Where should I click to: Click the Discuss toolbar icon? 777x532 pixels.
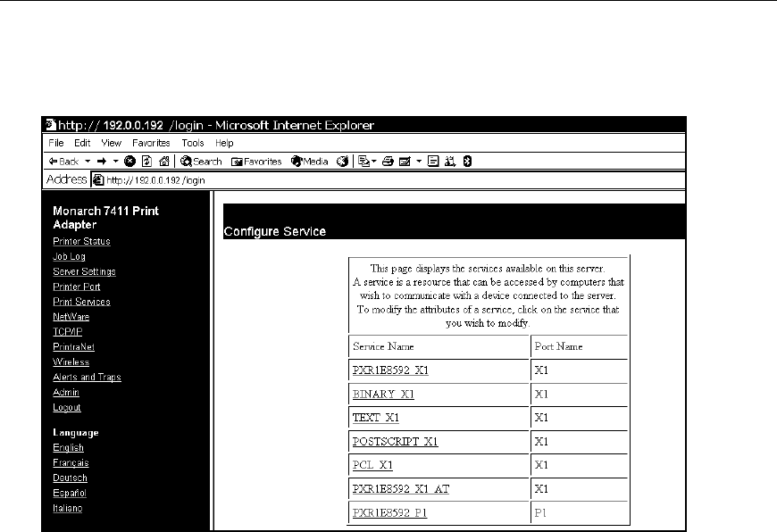433,161
